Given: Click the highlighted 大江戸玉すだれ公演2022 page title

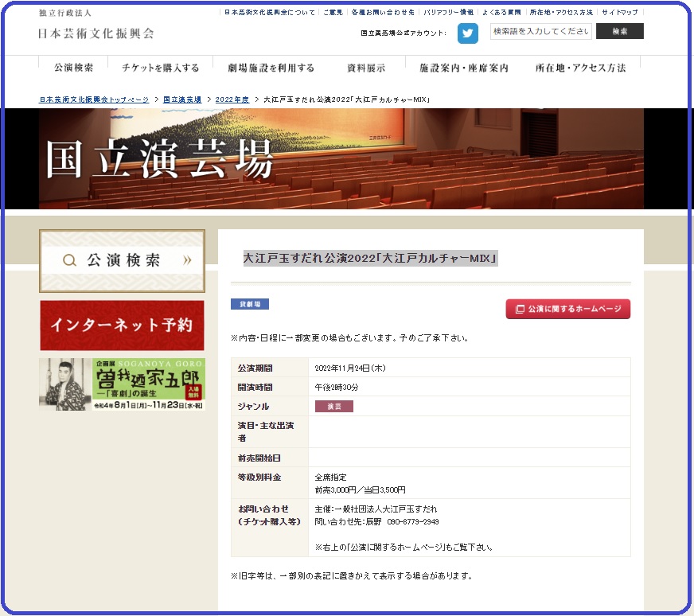Looking at the screenshot, I should [x=370, y=258].
